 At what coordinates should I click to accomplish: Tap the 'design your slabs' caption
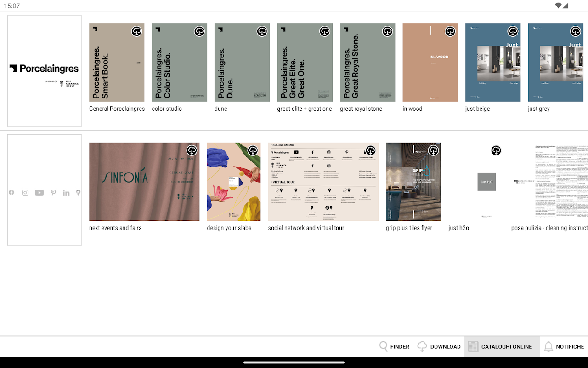(x=229, y=228)
